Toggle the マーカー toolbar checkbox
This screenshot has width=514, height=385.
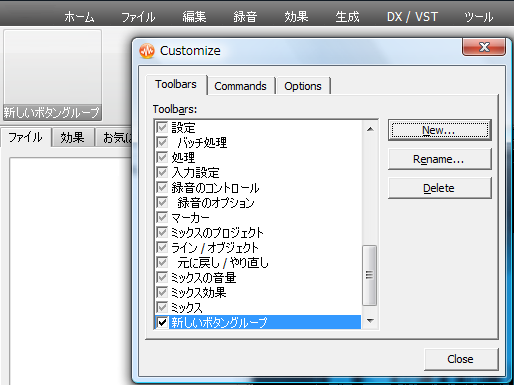(x=162, y=217)
